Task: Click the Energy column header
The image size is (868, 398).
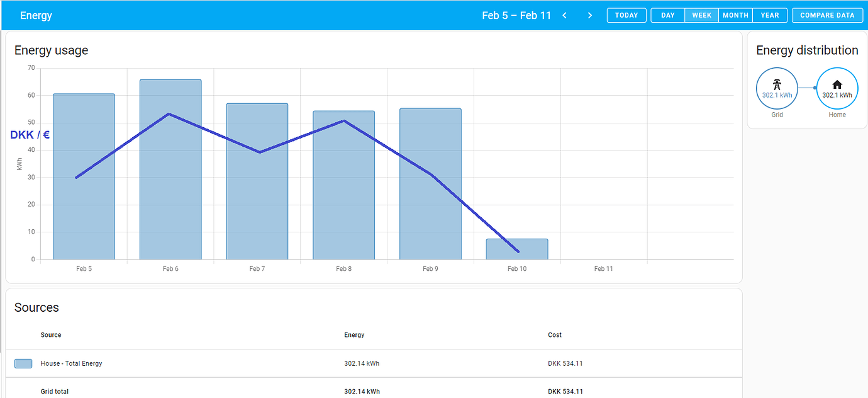Action: point(354,335)
